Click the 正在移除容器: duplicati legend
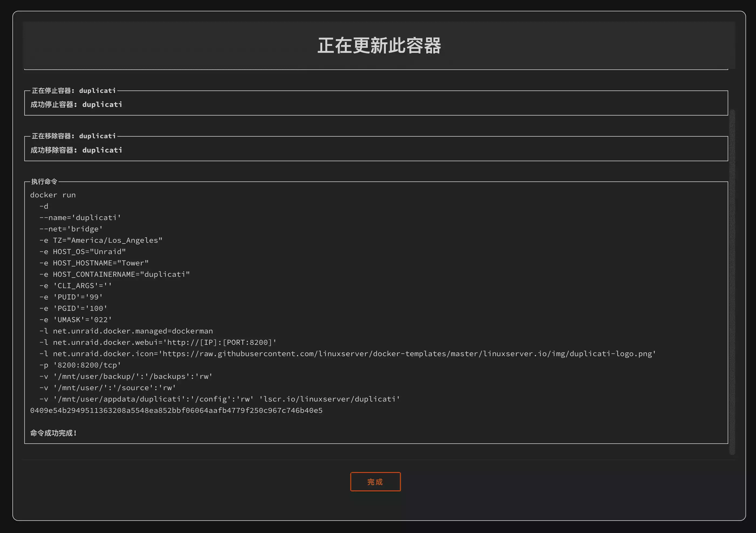This screenshot has height=533, width=756. (x=74, y=136)
